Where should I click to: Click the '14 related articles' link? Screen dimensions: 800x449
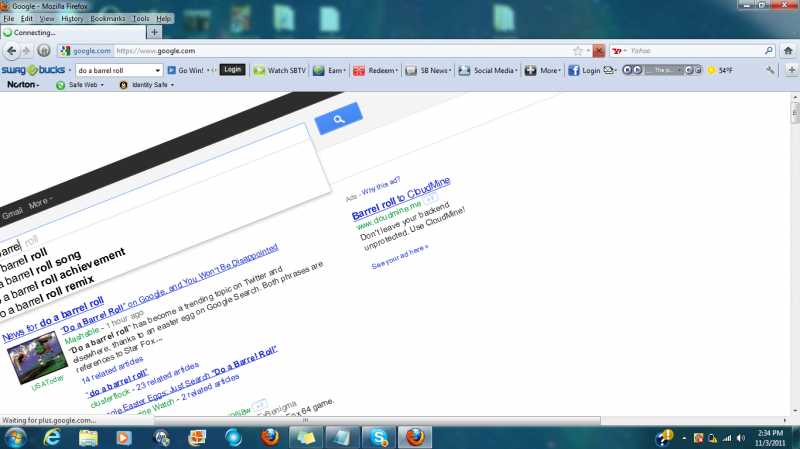pos(112,370)
